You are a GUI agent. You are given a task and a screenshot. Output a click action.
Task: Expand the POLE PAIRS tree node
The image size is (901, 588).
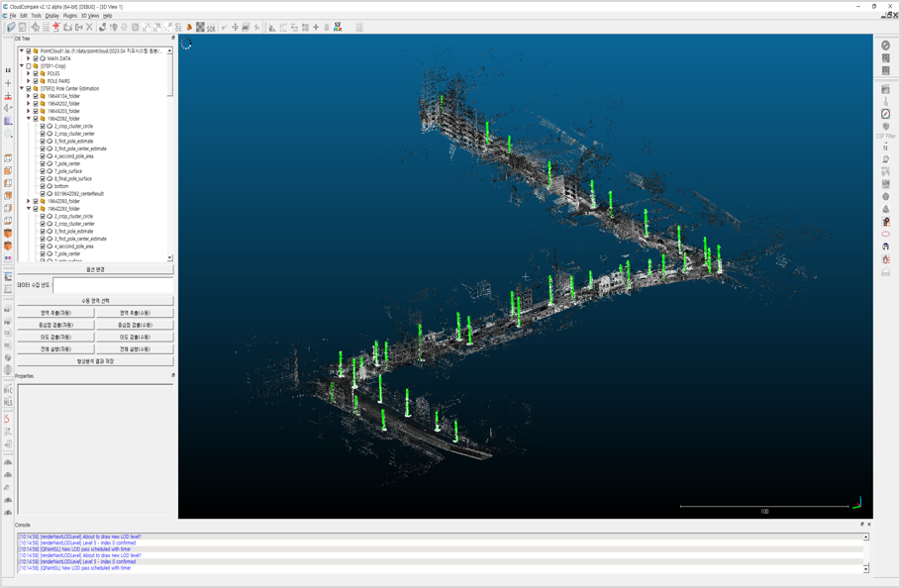[x=29, y=81]
